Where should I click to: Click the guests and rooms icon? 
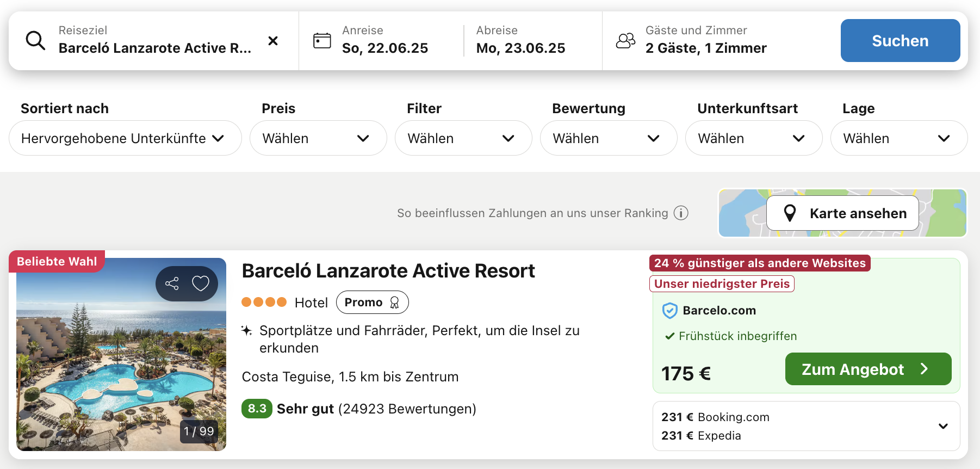[x=625, y=41]
